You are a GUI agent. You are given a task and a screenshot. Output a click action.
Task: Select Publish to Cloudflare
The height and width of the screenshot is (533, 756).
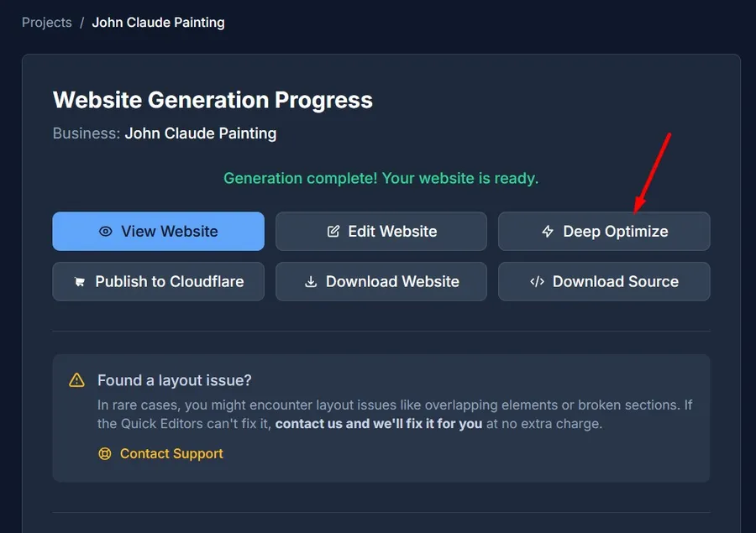(x=158, y=282)
